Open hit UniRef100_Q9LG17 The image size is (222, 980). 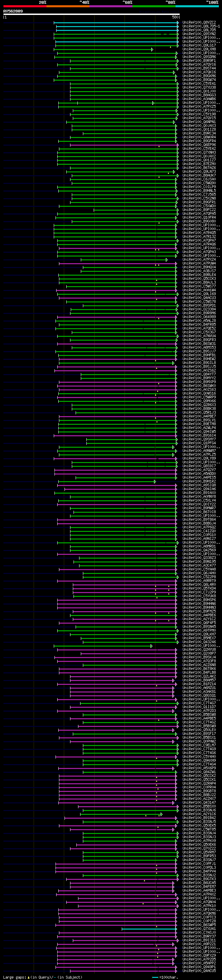tap(199, 45)
